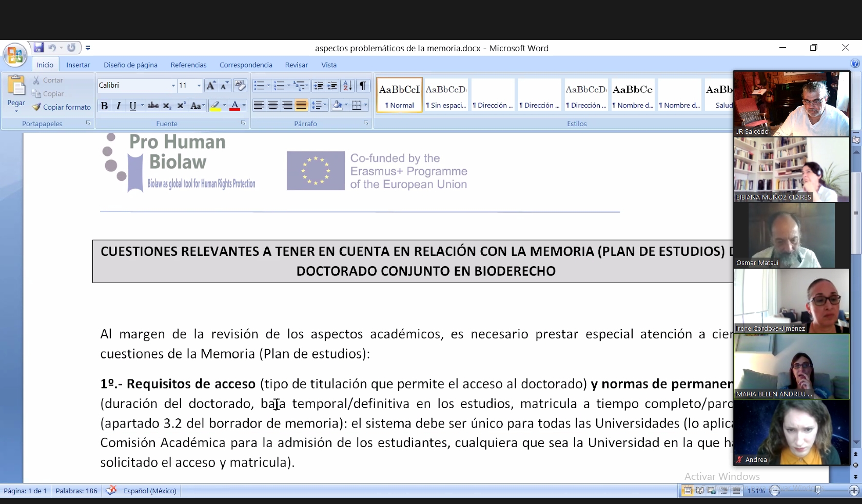This screenshot has height=504, width=862.
Task: Align text left
Action: (x=259, y=105)
